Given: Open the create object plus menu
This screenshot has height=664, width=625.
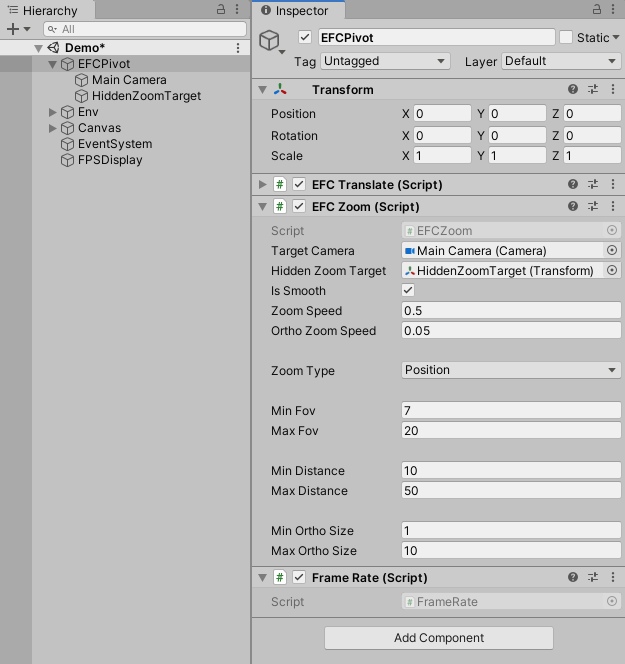Looking at the screenshot, I should click(19, 29).
